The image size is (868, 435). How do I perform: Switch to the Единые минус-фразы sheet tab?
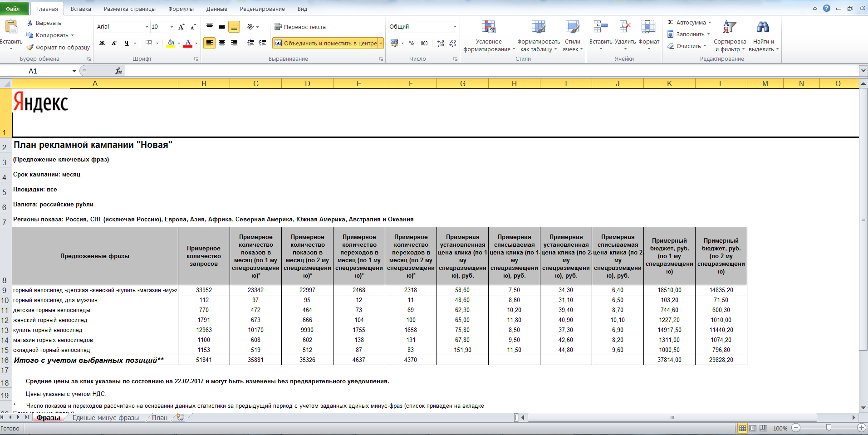(x=105, y=418)
